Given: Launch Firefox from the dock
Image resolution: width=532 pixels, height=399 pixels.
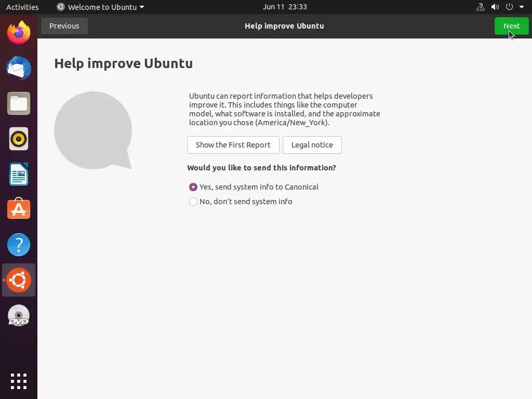Looking at the screenshot, I should coord(19,33).
